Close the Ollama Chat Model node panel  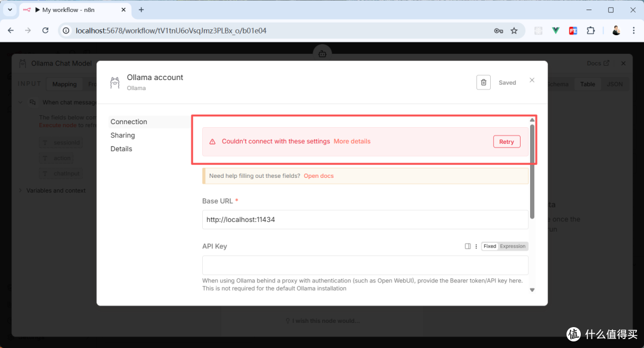click(x=624, y=63)
